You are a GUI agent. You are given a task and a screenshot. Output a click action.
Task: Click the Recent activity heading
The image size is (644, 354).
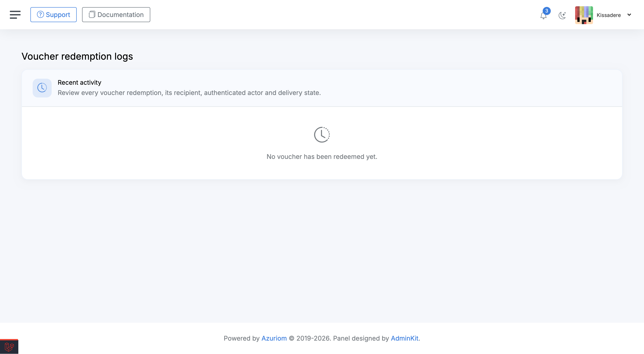(80, 82)
